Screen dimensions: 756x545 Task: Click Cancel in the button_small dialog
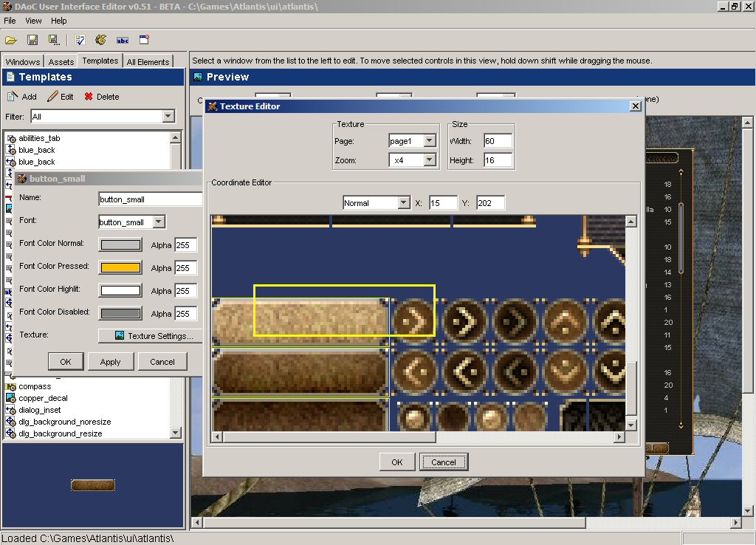162,362
